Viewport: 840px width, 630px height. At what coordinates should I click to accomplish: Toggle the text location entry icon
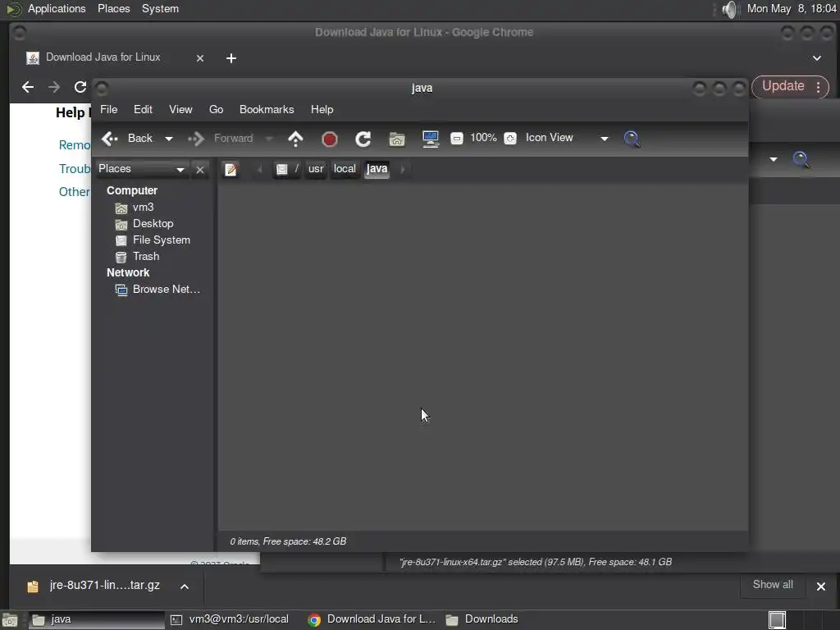[231, 169]
